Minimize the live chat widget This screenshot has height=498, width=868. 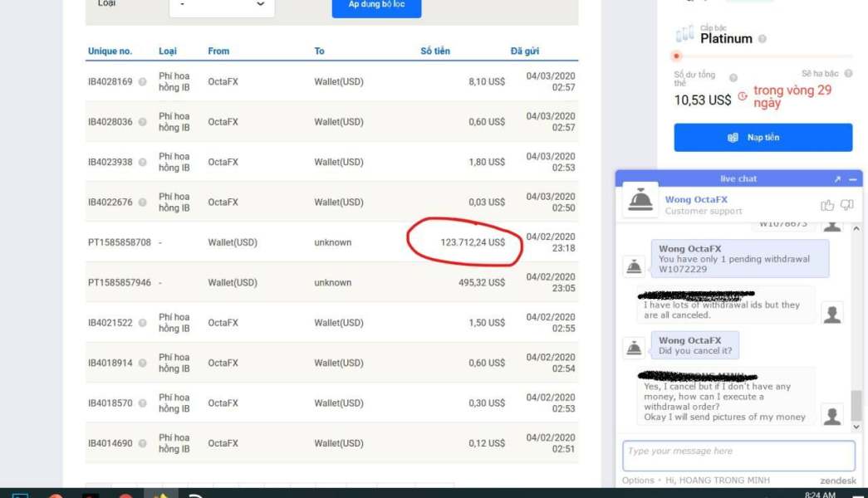click(x=852, y=179)
